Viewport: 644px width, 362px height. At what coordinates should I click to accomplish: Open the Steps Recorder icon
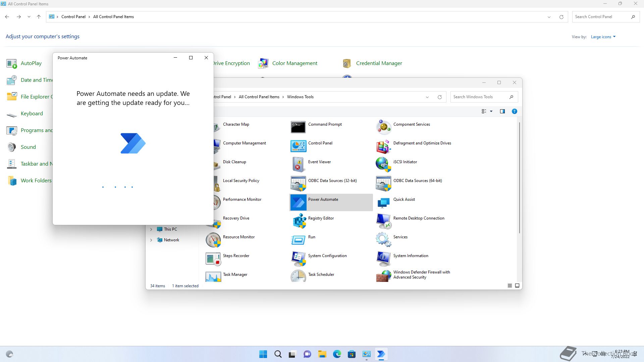click(213, 259)
